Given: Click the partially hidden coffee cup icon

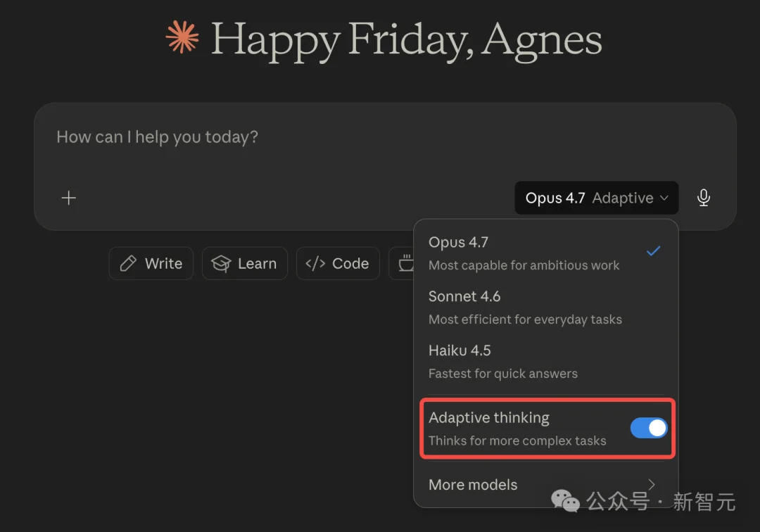Looking at the screenshot, I should click(x=406, y=264).
